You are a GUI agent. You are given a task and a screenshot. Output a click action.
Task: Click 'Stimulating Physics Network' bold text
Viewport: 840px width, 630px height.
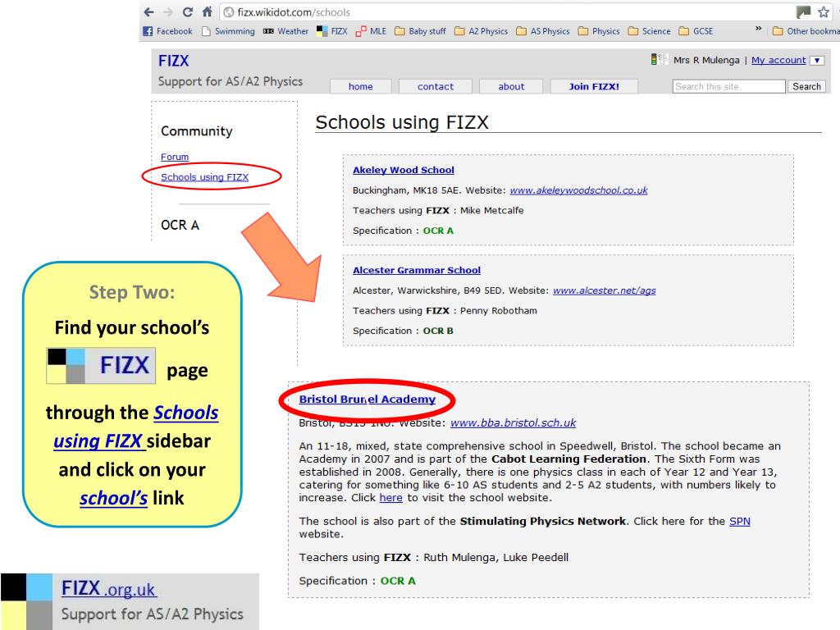click(x=543, y=521)
